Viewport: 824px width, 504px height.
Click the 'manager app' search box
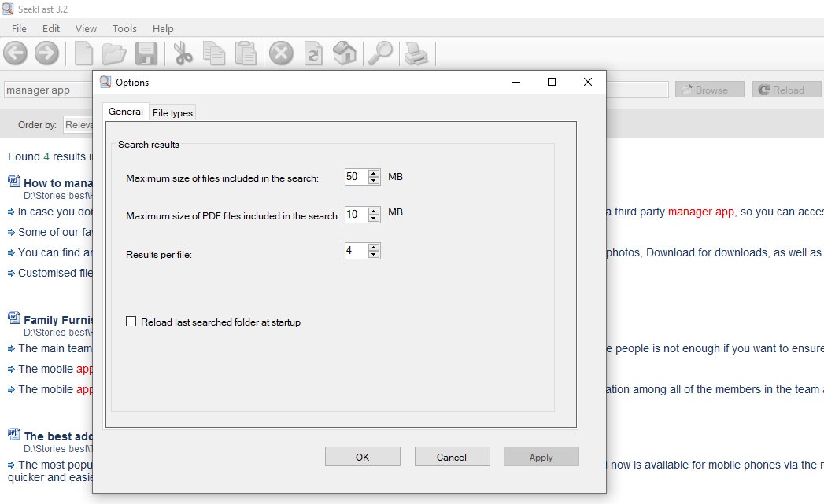pos(48,90)
